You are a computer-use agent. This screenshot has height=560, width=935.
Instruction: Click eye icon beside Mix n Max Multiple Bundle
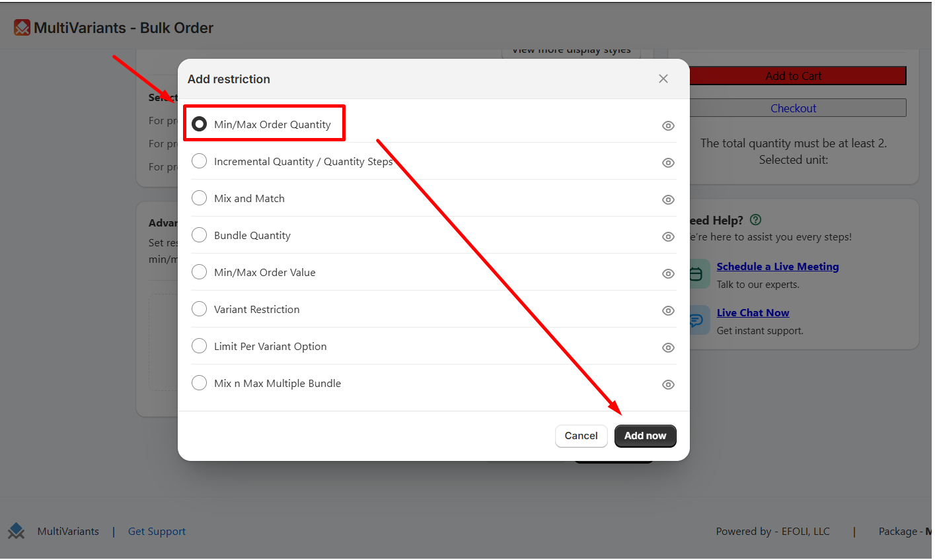(x=668, y=384)
